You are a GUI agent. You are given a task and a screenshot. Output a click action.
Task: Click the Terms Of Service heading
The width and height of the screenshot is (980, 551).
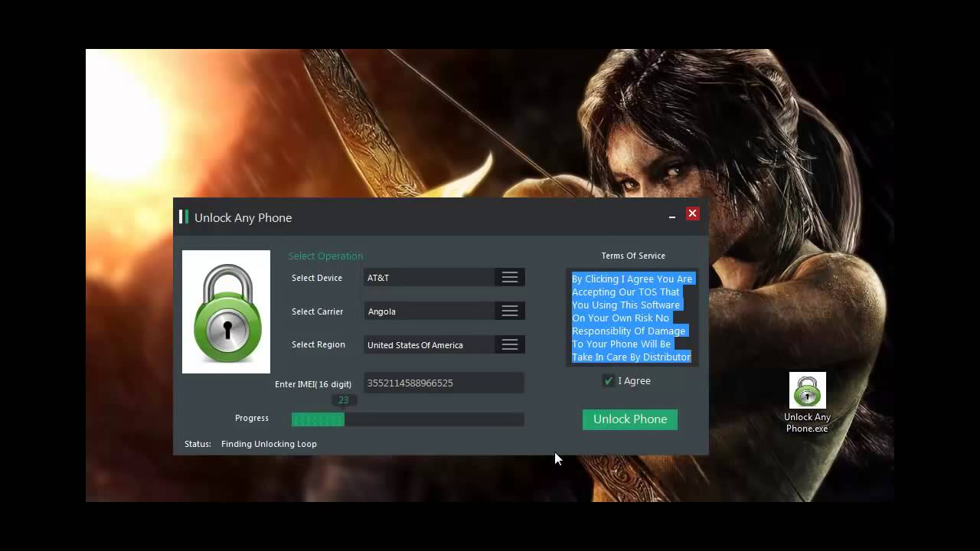tap(633, 256)
